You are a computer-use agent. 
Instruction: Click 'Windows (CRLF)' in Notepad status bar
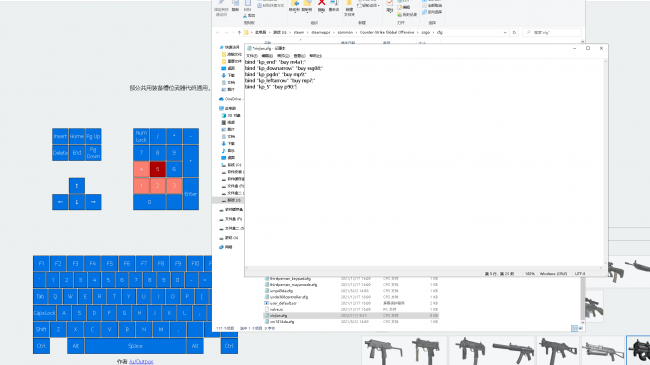(553, 274)
